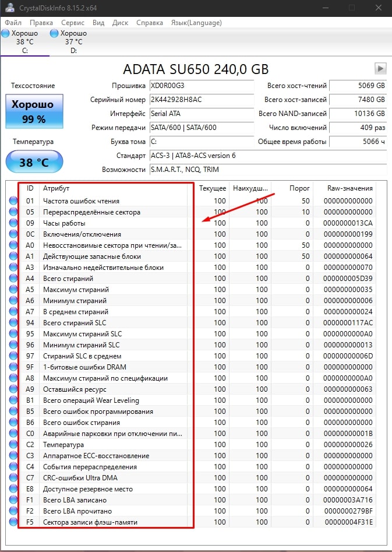Open the Язык(Language) menu

[196, 23]
